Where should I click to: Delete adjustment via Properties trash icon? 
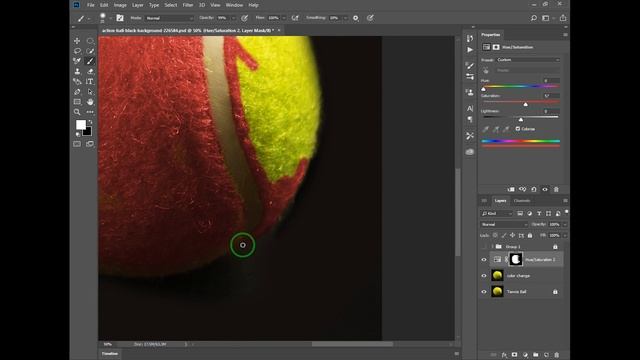556,189
